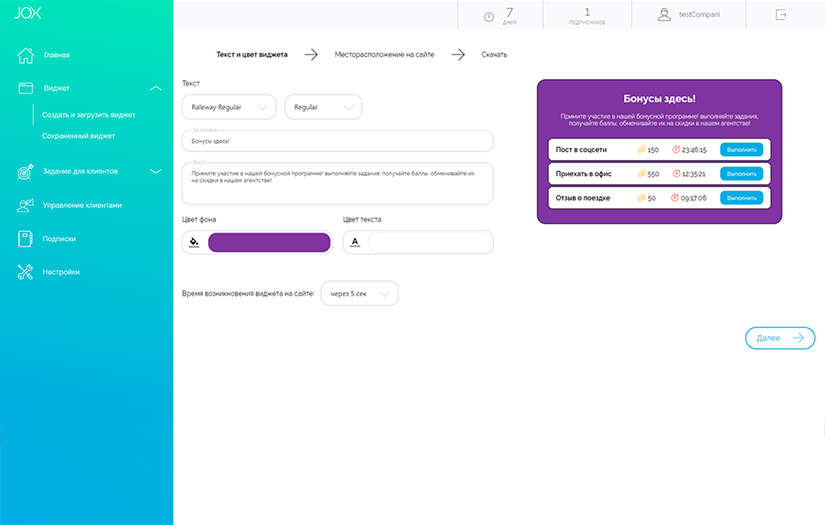Click the user avatar icon
The height and width of the screenshot is (525, 825).
point(664,15)
